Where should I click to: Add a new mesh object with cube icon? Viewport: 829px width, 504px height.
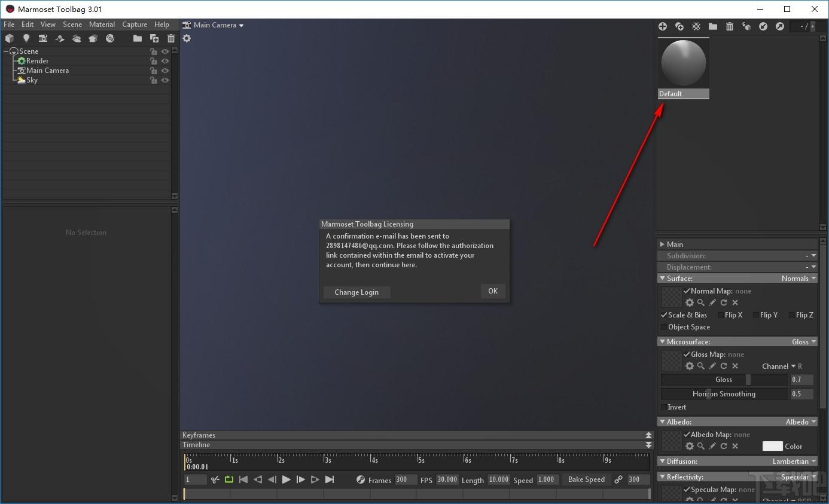[10, 38]
